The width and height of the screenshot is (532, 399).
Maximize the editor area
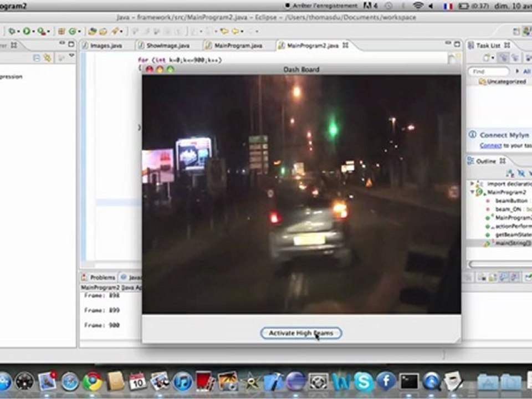[x=457, y=44]
